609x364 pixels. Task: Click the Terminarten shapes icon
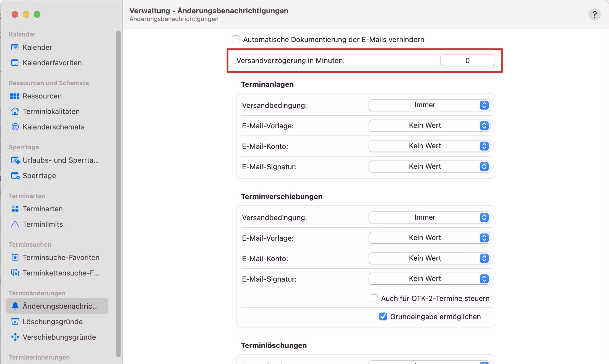15,209
